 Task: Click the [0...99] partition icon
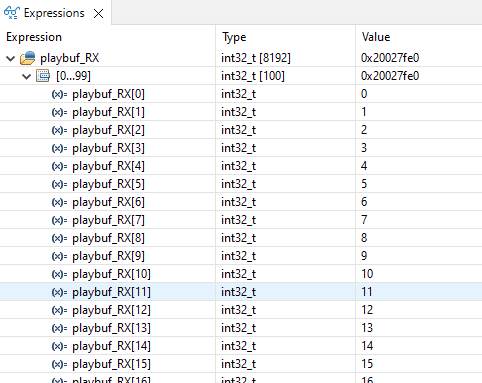coord(43,76)
